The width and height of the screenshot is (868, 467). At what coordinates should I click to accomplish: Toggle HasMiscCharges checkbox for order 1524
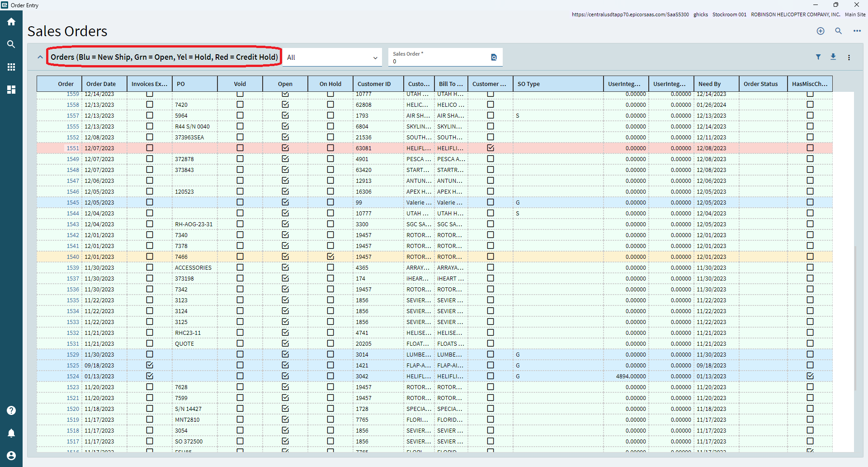tap(810, 376)
